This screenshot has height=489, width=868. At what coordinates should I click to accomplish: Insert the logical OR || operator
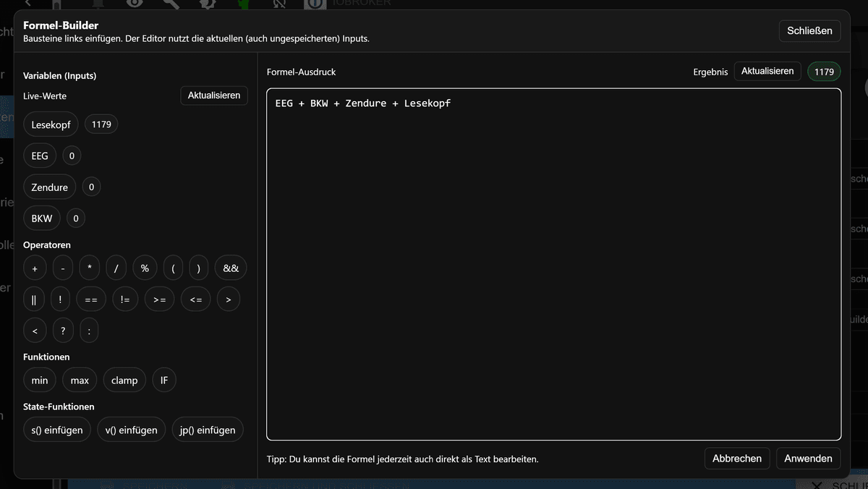pos(34,299)
